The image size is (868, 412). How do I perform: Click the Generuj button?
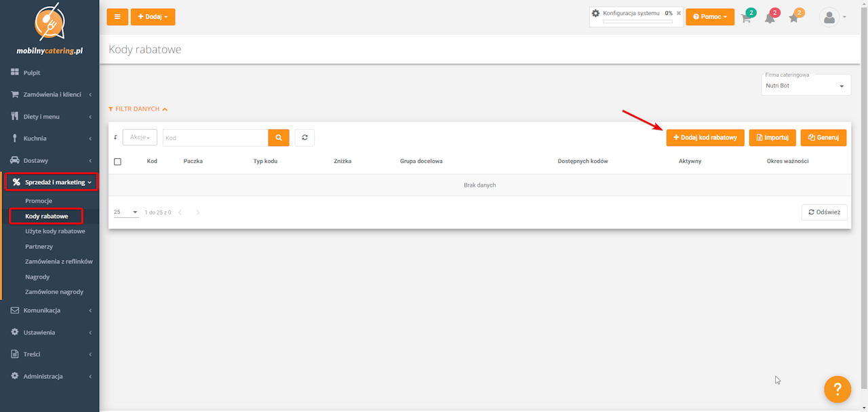coord(823,137)
